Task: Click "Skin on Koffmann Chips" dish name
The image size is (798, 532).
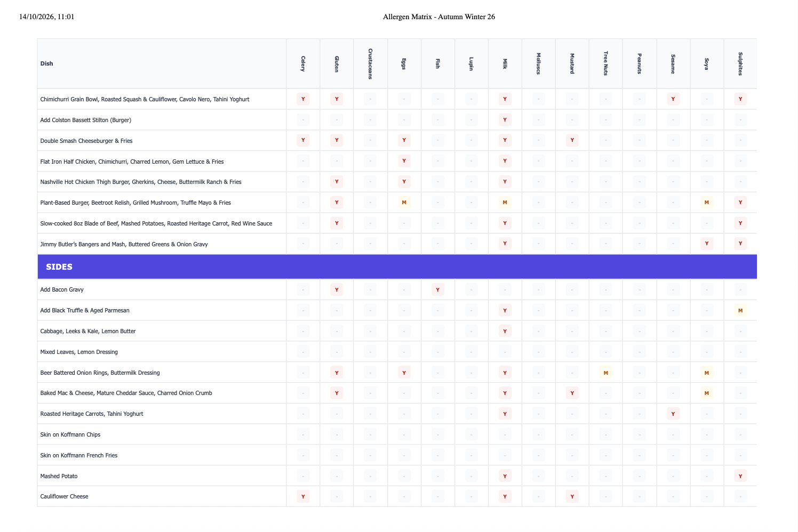Action: coord(70,434)
